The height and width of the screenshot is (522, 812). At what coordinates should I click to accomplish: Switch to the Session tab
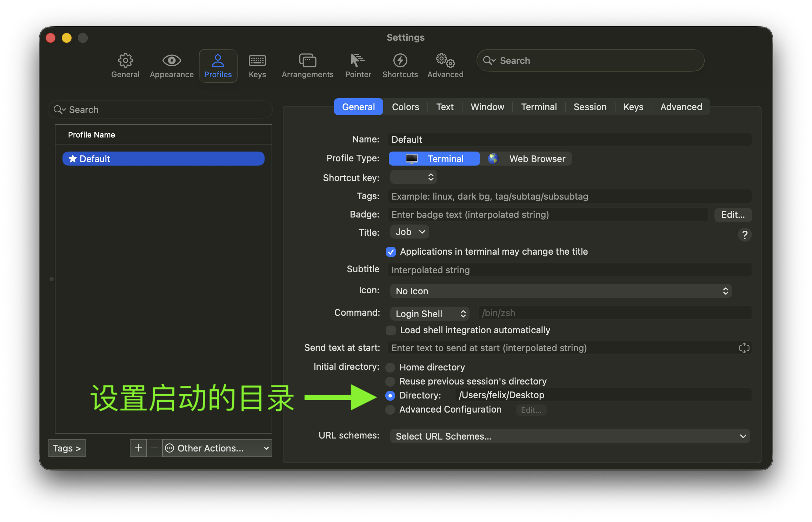pyautogui.click(x=590, y=107)
